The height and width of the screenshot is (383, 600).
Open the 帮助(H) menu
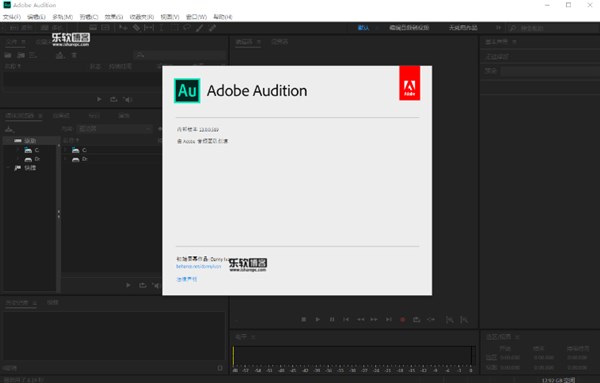pyautogui.click(x=223, y=17)
